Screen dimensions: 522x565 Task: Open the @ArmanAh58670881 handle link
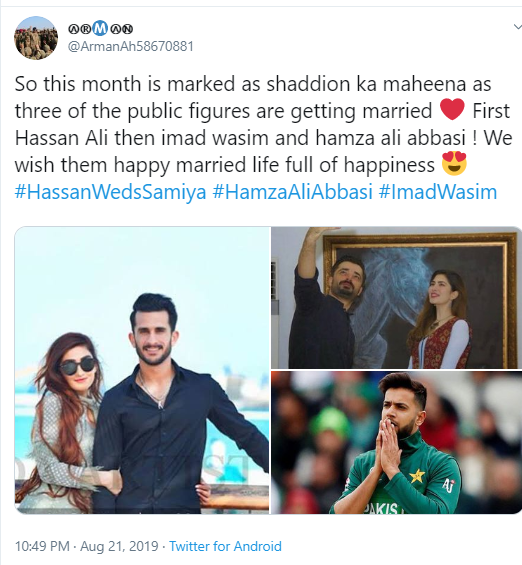click(x=131, y=46)
